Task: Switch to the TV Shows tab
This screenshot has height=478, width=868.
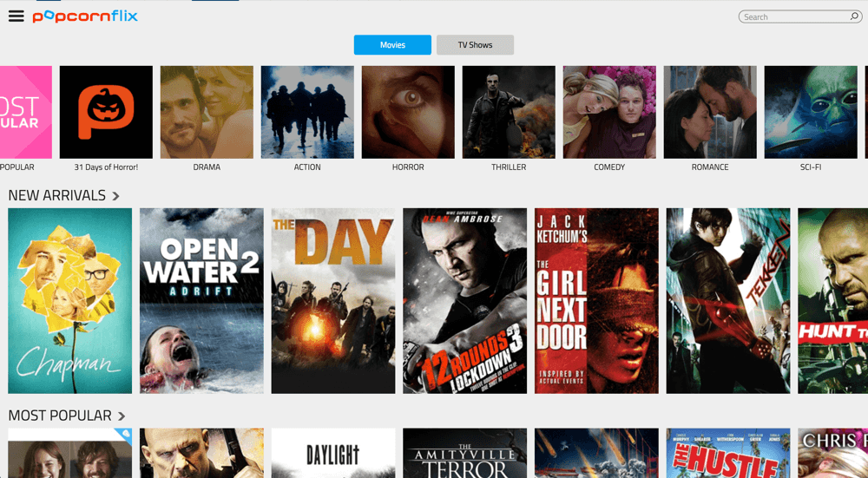Action: coord(475,45)
